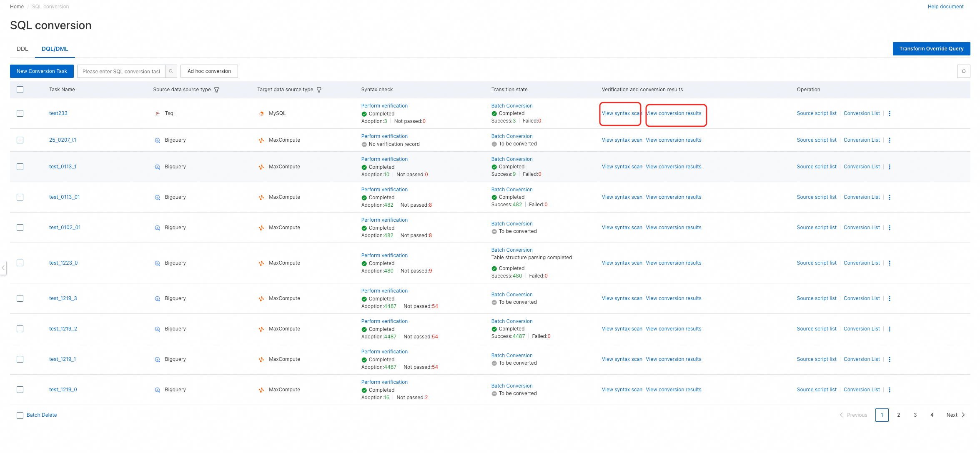Image resolution: width=980 pixels, height=453 pixels.
Task: Check the test233 row checkbox
Action: click(20, 113)
